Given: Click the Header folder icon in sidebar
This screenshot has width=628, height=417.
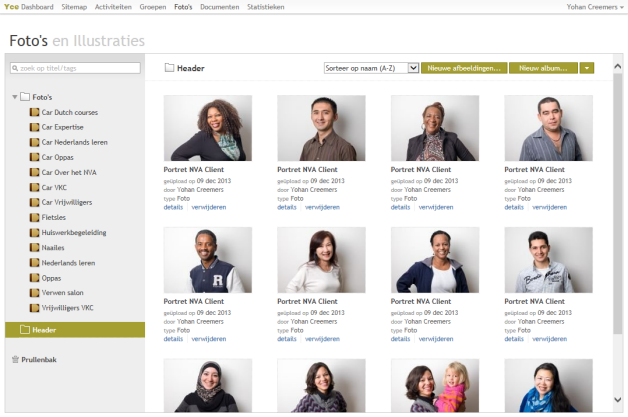Looking at the screenshot, I should click(24, 330).
